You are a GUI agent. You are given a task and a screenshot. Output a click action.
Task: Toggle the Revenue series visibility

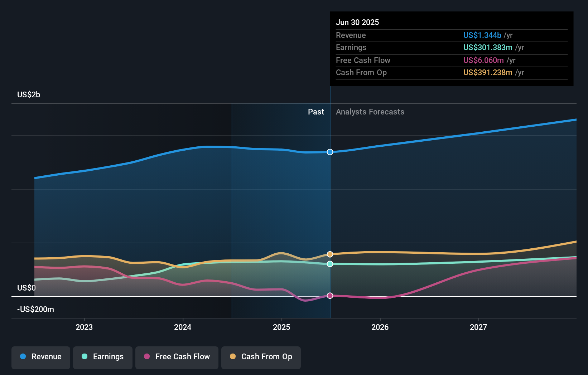[x=40, y=357]
